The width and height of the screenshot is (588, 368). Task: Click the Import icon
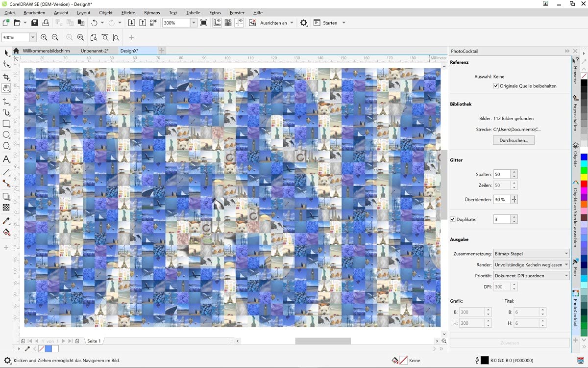131,23
